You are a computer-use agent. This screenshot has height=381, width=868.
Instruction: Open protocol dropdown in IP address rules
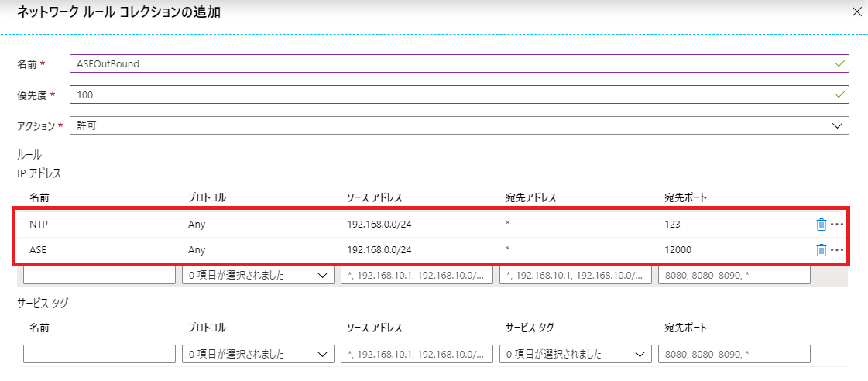pyautogui.click(x=257, y=275)
